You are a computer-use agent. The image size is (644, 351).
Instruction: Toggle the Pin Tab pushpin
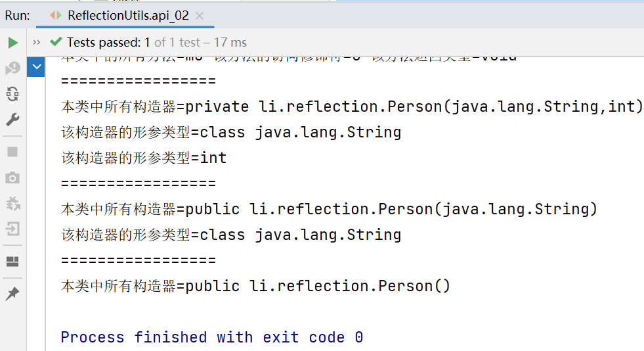coord(12,294)
